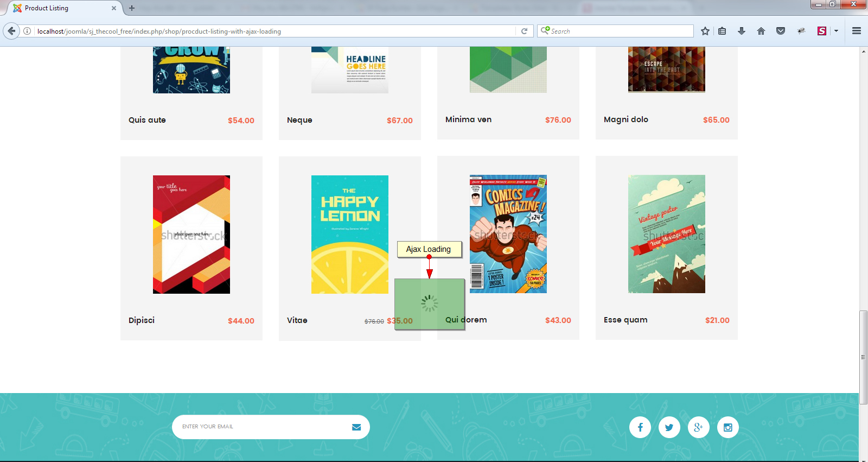
Task: Open the browser hamburger menu
Action: pos(857,31)
